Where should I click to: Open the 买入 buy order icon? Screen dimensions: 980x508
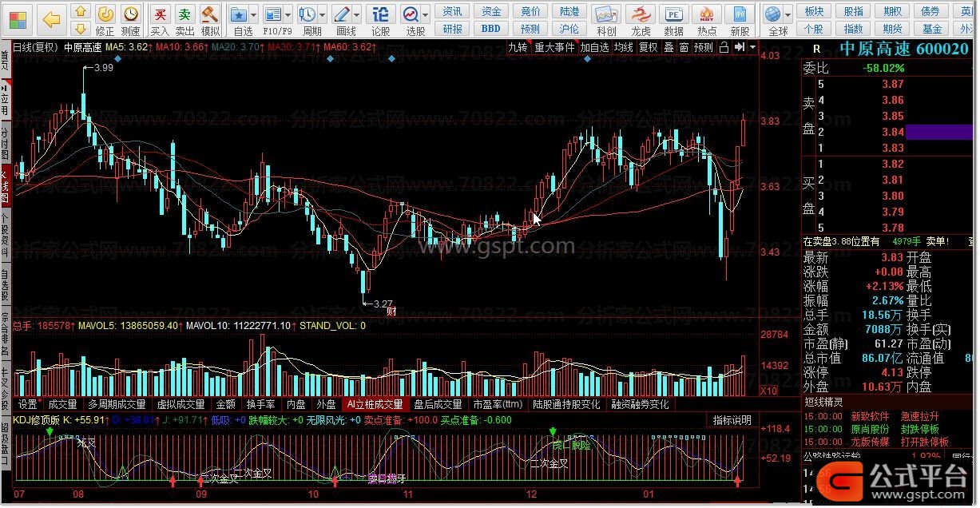point(160,14)
